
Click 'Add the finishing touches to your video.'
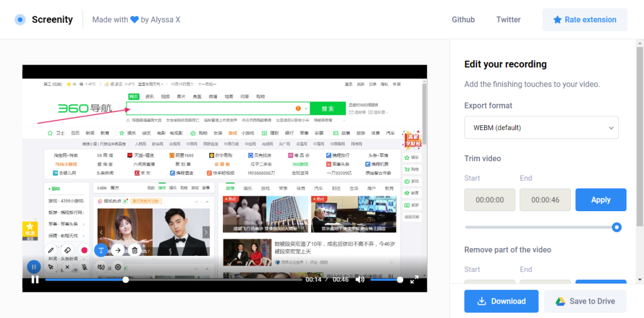click(x=532, y=85)
